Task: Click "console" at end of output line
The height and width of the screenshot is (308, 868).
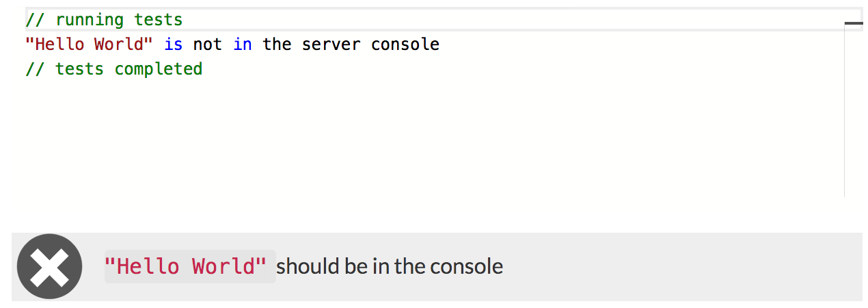Action: (405, 44)
